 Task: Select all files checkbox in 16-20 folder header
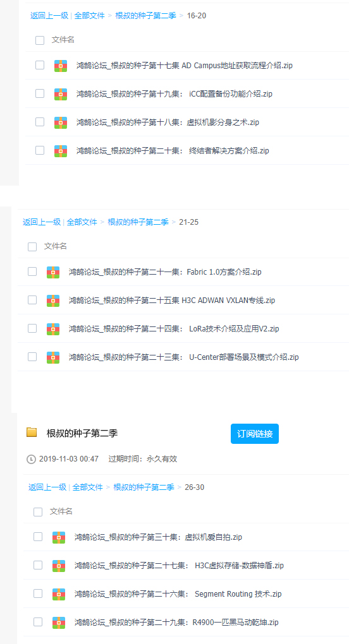(x=39, y=40)
